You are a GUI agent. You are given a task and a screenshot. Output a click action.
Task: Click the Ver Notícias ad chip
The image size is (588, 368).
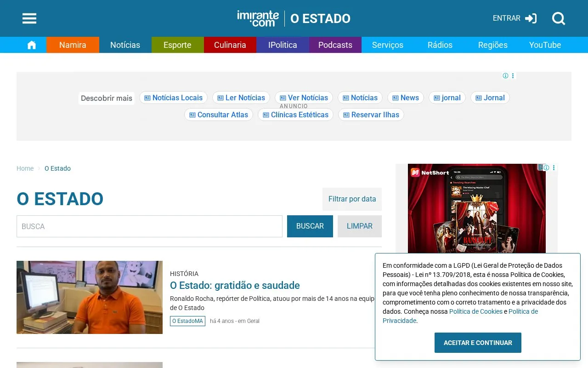coord(304,98)
